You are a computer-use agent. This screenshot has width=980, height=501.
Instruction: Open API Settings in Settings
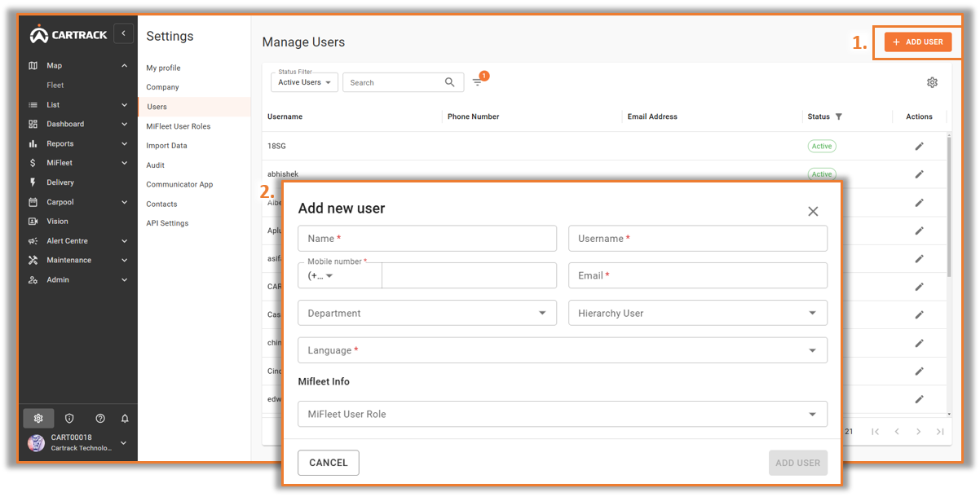coord(167,223)
